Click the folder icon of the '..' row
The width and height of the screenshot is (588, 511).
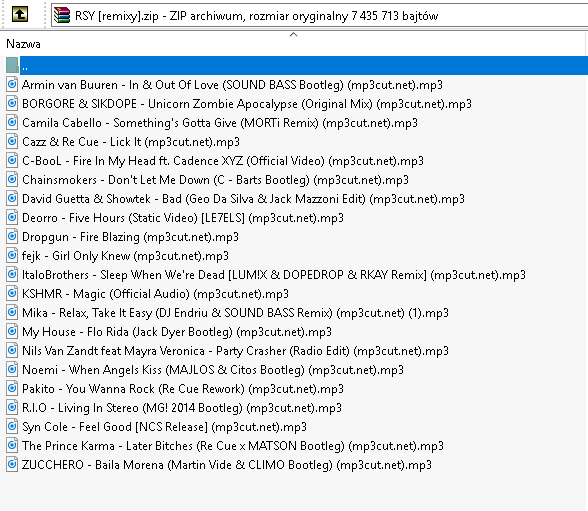pyautogui.click(x=12, y=66)
